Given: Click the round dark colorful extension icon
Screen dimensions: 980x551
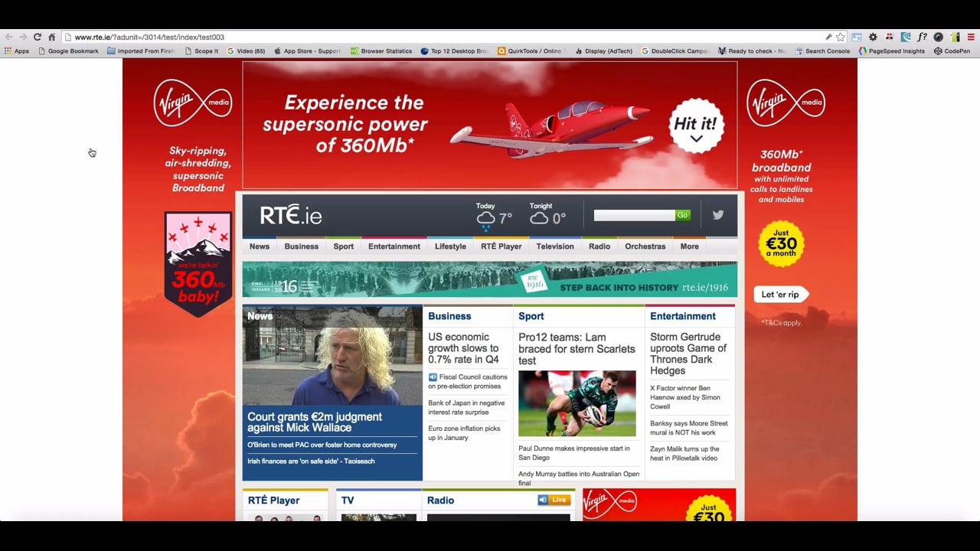Looking at the screenshot, I should [x=939, y=37].
